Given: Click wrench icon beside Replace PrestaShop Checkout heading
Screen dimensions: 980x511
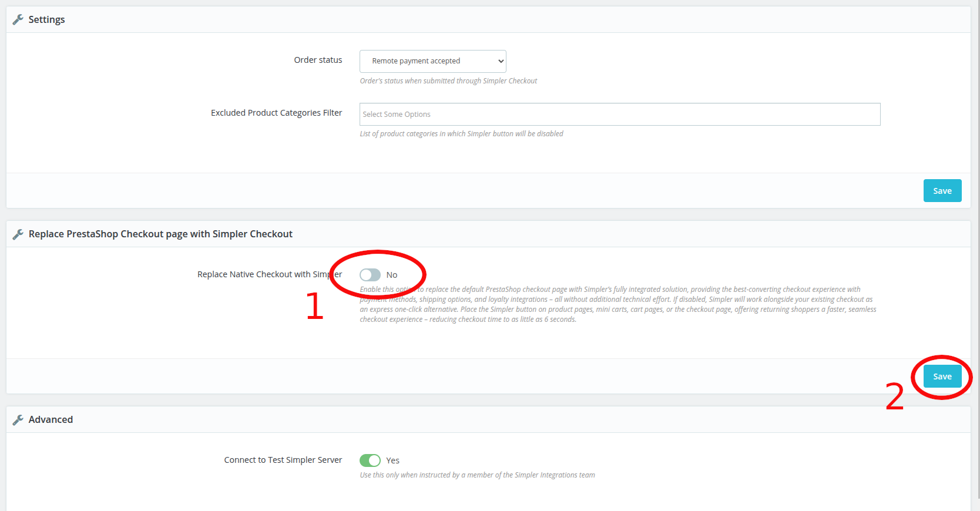Looking at the screenshot, I should point(18,234).
